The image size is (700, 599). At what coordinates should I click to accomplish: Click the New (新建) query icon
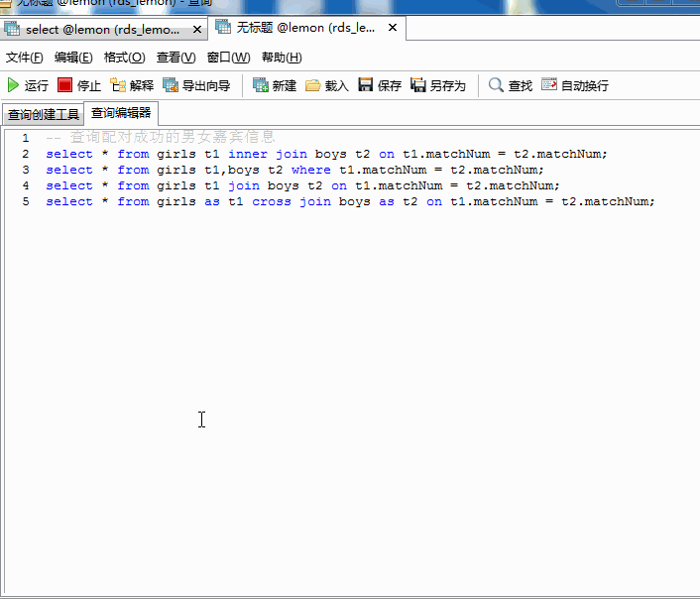click(261, 85)
